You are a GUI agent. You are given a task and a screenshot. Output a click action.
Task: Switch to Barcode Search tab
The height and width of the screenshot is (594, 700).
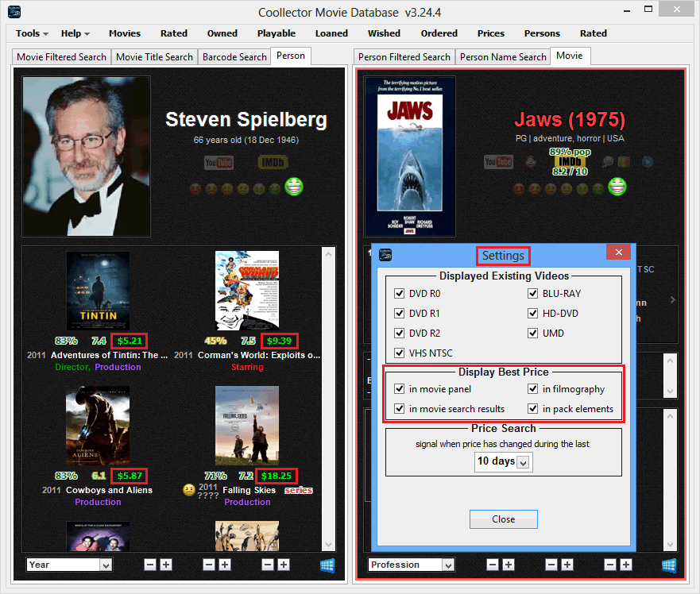click(234, 57)
